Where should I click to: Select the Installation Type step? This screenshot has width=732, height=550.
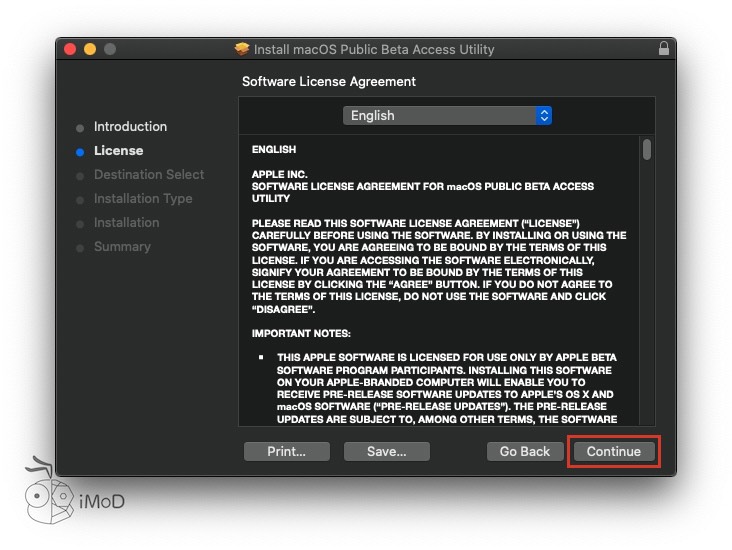point(143,199)
